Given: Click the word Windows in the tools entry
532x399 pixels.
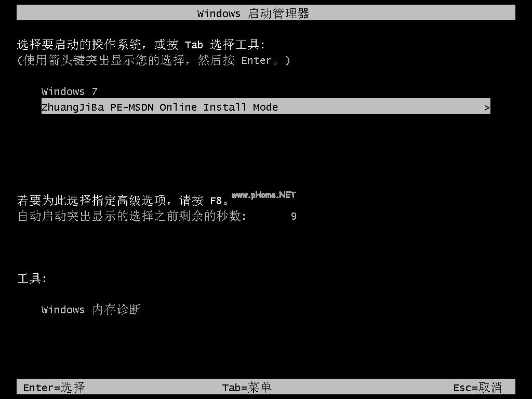Looking at the screenshot, I should click(x=63, y=310).
